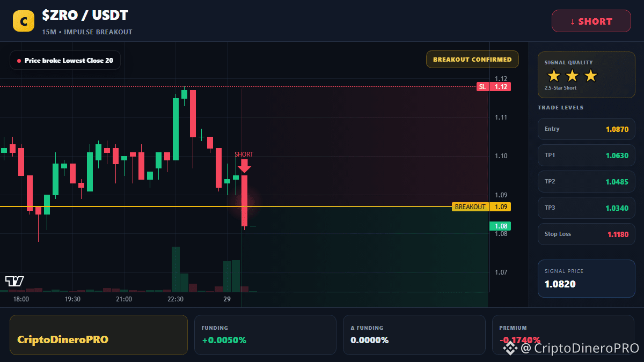Click the 22:30 time axis label
The width and height of the screenshot is (644, 362).
(x=175, y=299)
